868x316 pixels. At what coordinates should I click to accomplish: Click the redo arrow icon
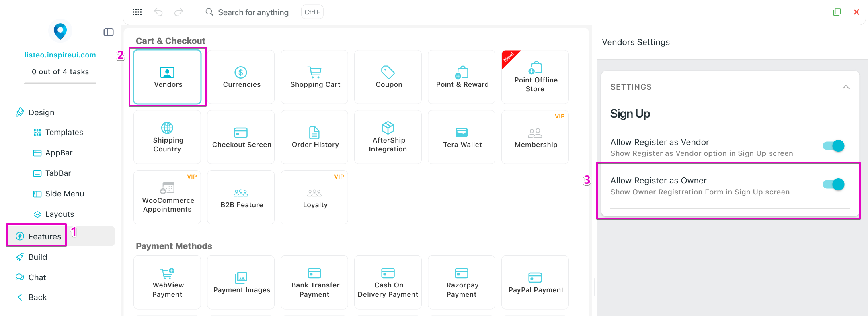[179, 12]
